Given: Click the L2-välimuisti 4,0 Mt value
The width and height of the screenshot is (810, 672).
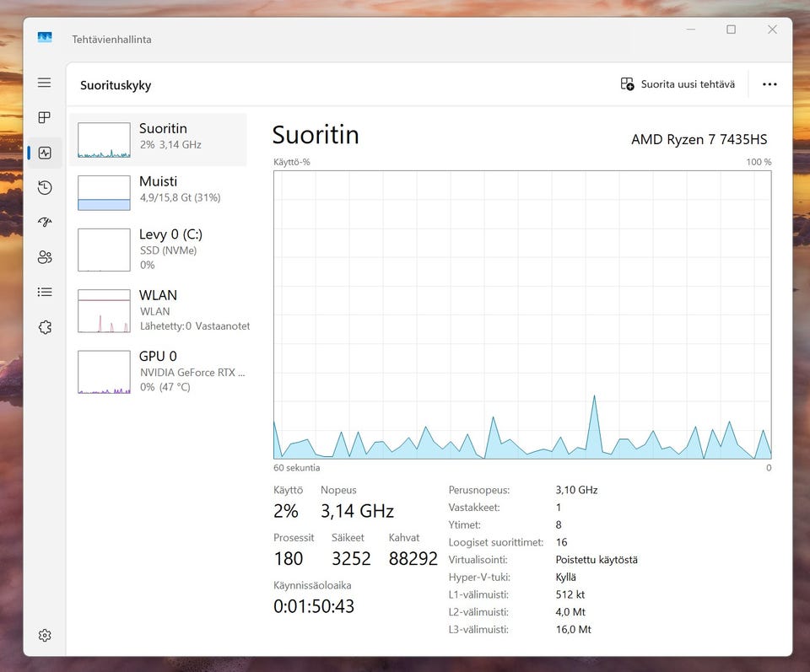Looking at the screenshot, I should pyautogui.click(x=571, y=612).
